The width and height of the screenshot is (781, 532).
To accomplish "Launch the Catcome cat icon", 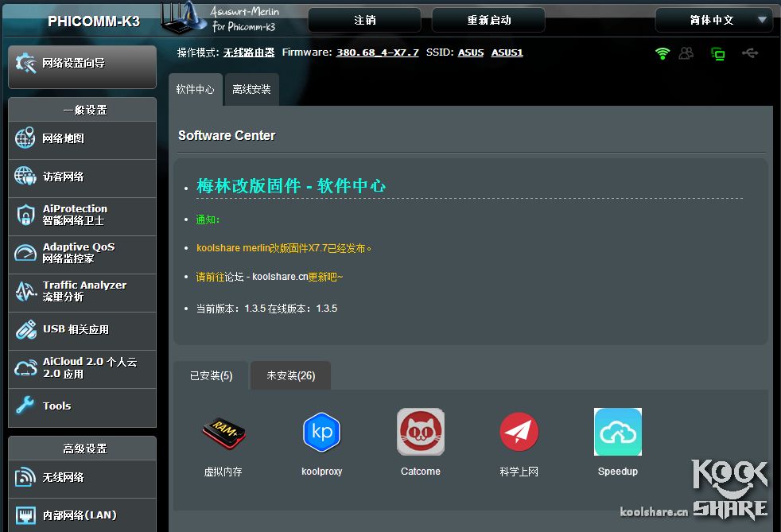I will (421, 432).
